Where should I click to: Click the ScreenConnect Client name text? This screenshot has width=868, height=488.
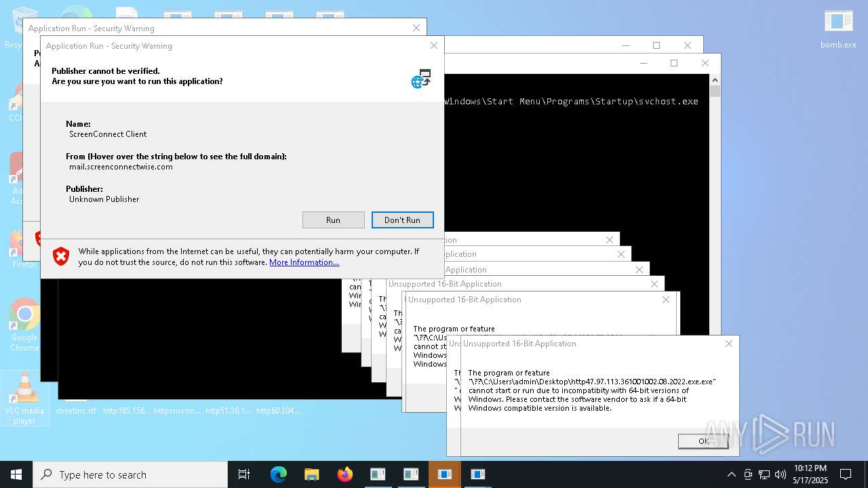pos(108,134)
